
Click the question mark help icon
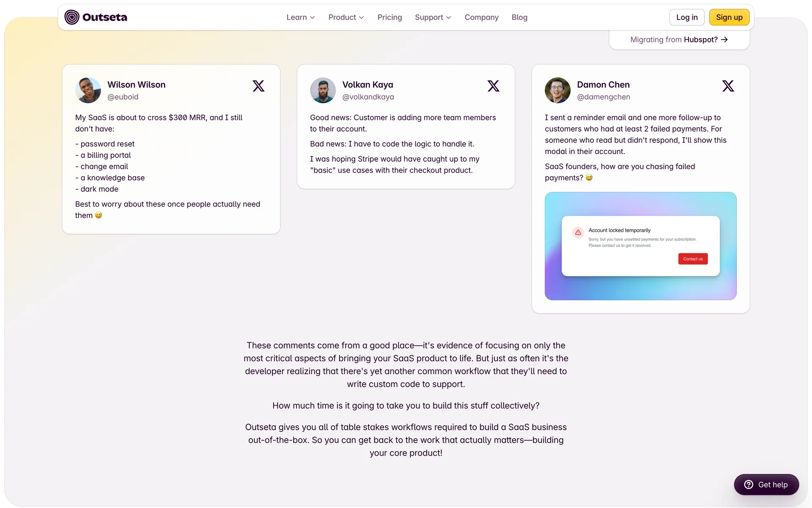point(749,485)
